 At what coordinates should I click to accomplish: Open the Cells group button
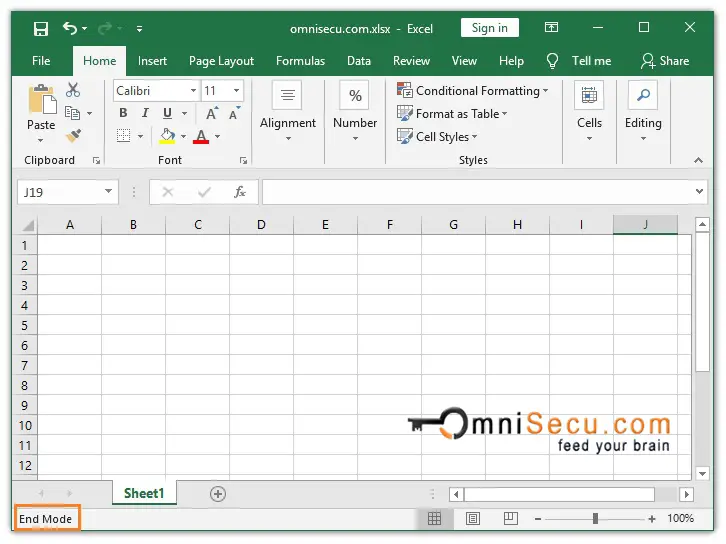(589, 111)
